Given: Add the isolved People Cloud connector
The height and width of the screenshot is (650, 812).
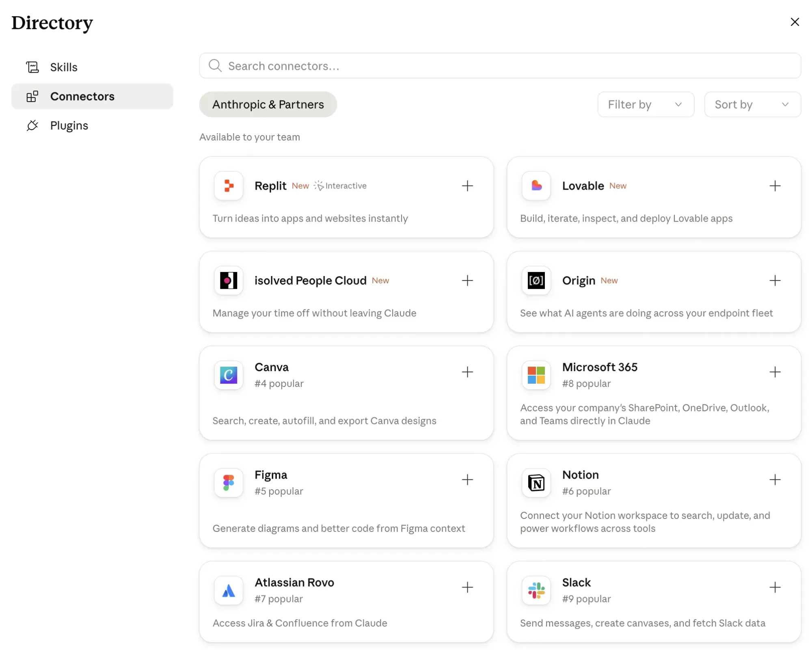Looking at the screenshot, I should point(467,281).
